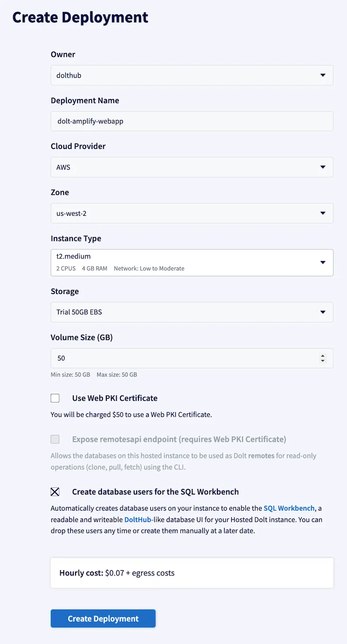Click the Storage dropdown caret icon
347x644 pixels.
tap(323, 312)
